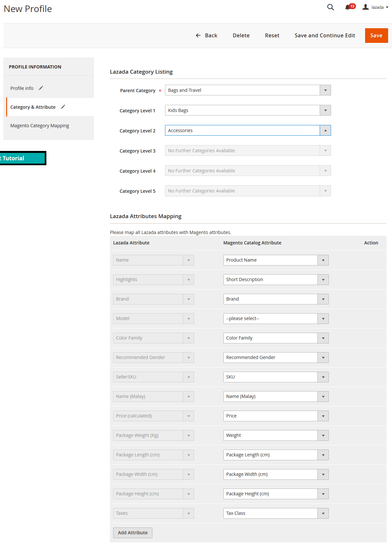Open Magento dropdown in Recommended Gender row
The image size is (392, 545).
[276, 357]
